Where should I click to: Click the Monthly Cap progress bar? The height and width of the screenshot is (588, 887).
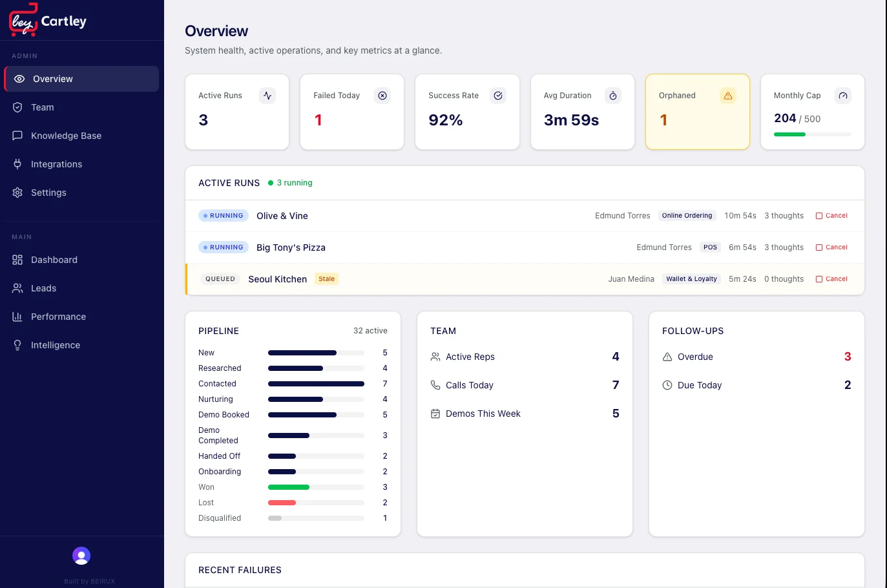point(813,134)
